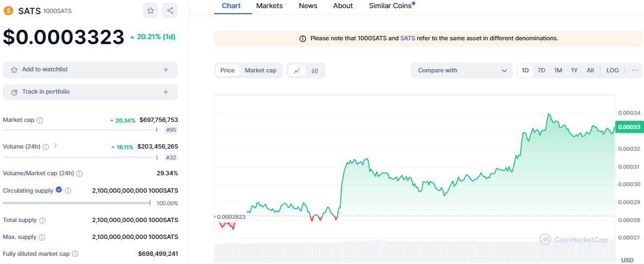
Task: Follow the blue SATS link in the notice
Action: [408, 38]
